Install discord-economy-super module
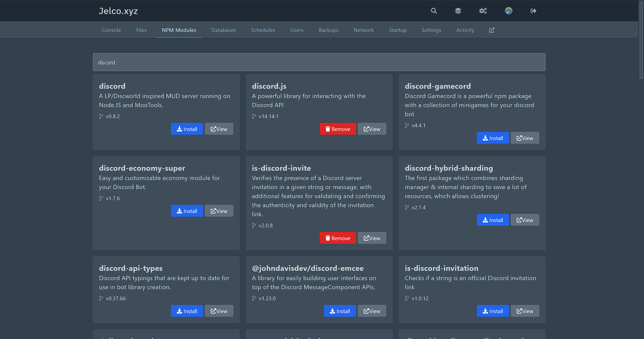This screenshot has width=644, height=339. (187, 211)
